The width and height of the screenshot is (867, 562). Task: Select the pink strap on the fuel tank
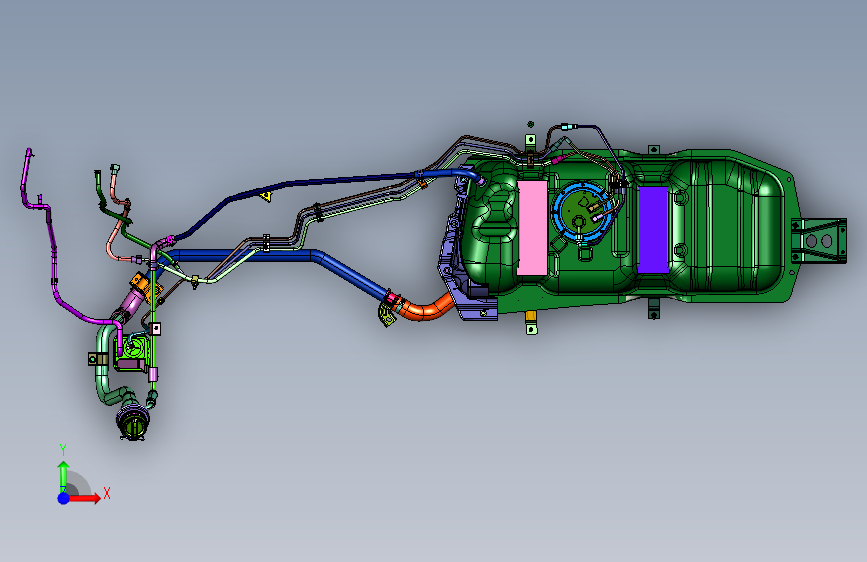pyautogui.click(x=532, y=227)
